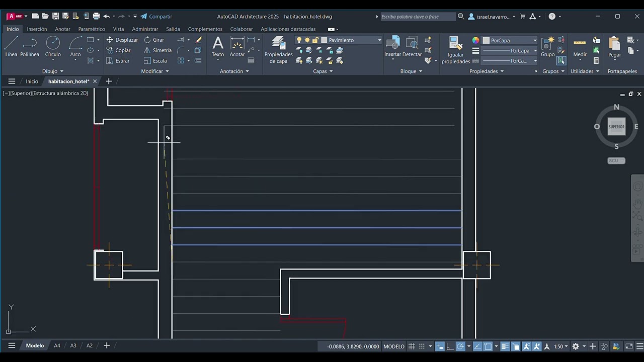This screenshot has height=362, width=644.
Task: Click the Grupo tool
Action: 548,47
